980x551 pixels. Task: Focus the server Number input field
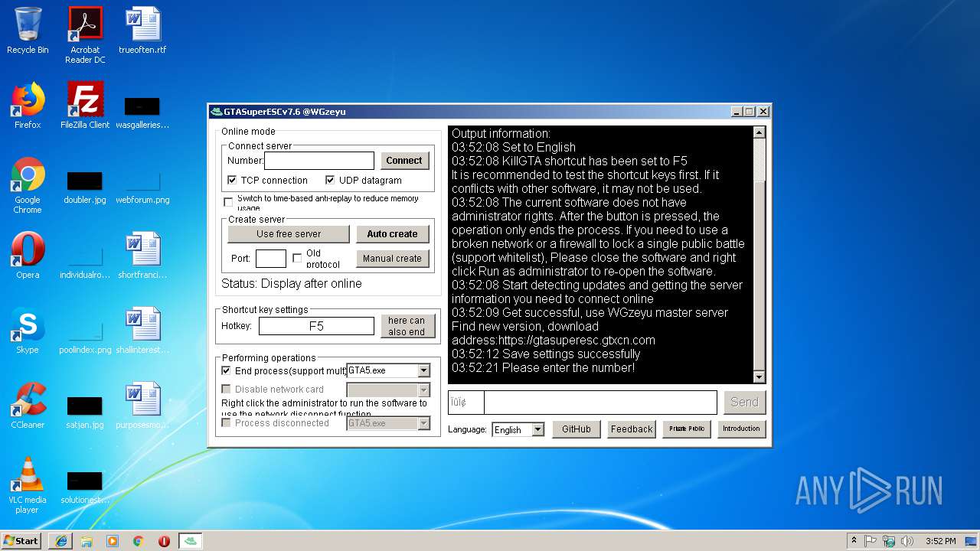[x=319, y=161]
